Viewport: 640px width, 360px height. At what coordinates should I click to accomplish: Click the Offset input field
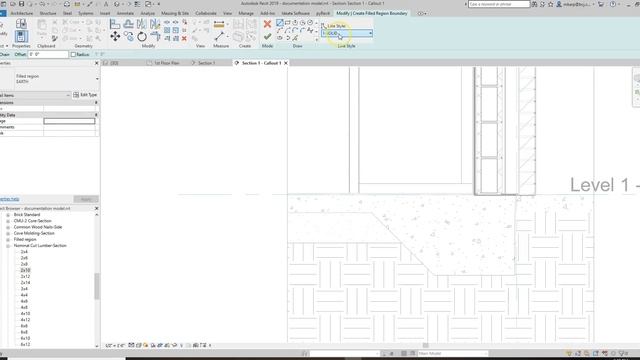[48, 54]
